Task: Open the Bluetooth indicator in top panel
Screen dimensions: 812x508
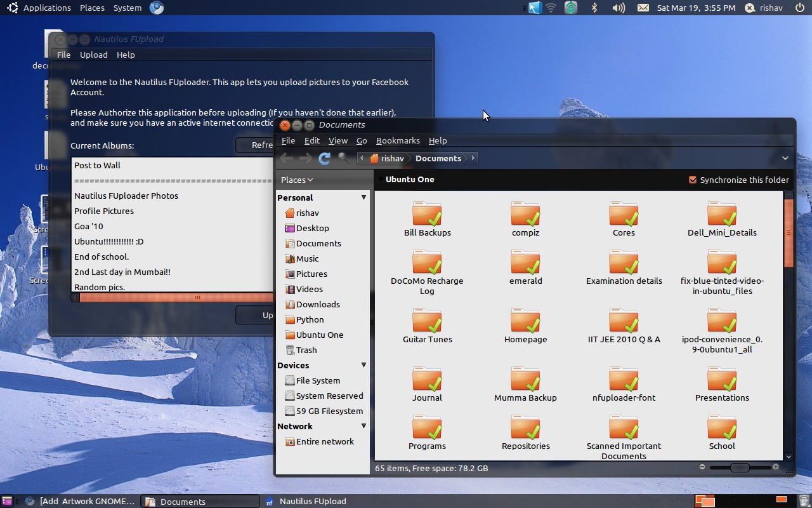Action: coord(594,8)
